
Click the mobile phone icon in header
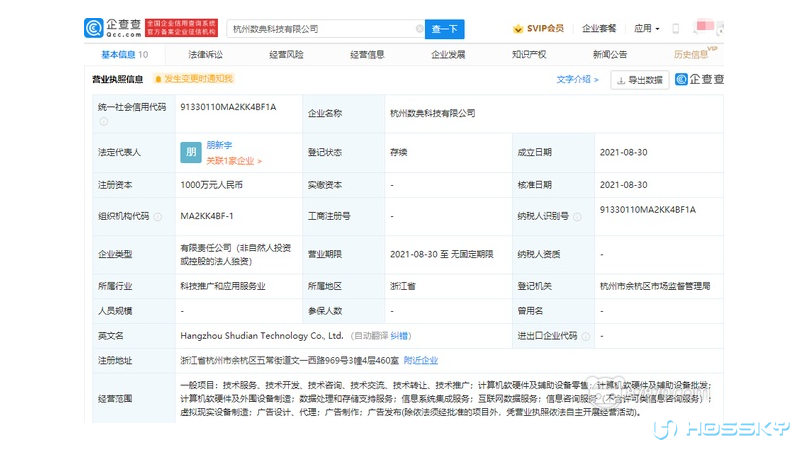coord(676,29)
